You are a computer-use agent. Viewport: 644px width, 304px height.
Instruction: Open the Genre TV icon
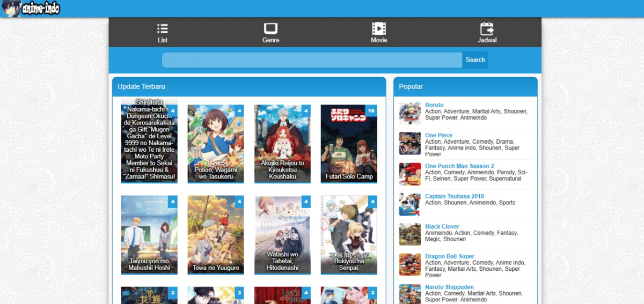click(x=270, y=29)
